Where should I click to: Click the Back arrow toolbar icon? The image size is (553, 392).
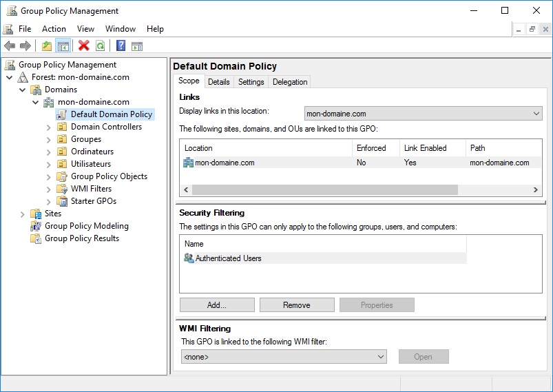[10, 46]
